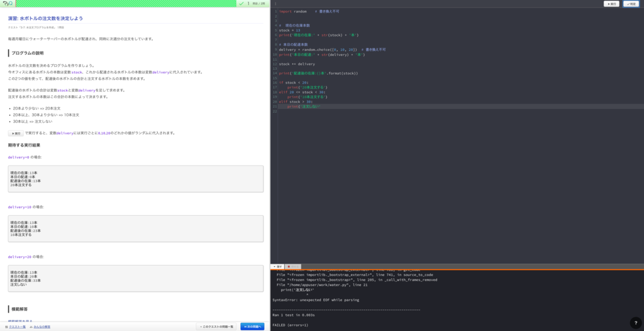Click the exercise title 演習: 水ボトルの注文数を決定しよう
The height and width of the screenshot is (331, 644).
point(45,18)
